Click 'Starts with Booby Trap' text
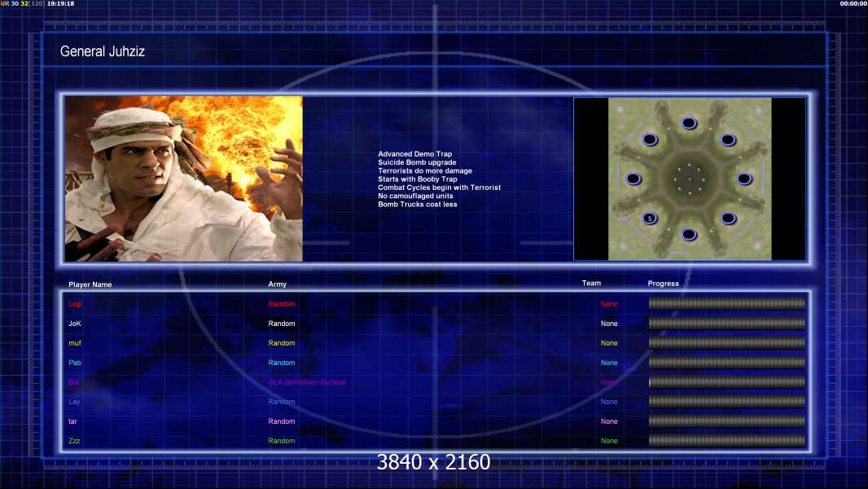Screen dimensions: 868x489 (418, 178)
